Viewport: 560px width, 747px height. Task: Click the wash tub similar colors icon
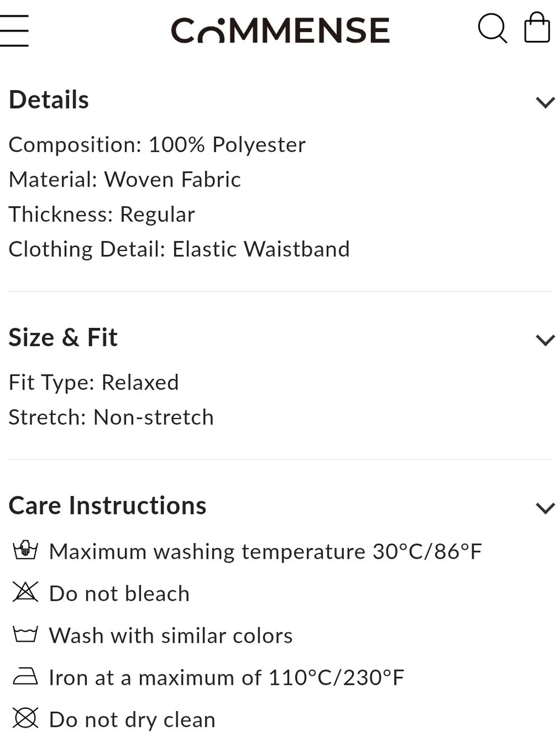click(x=25, y=634)
